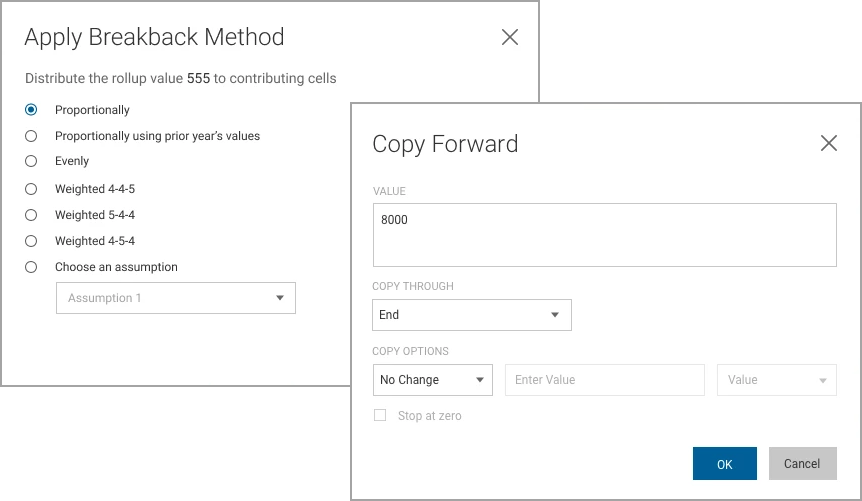Click the COPY THROUGH label

413,287
